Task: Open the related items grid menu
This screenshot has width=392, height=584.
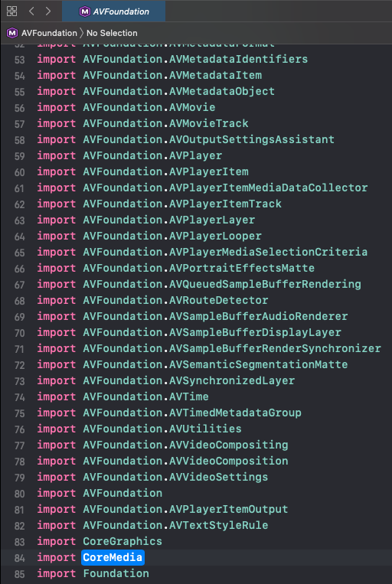Action: coord(12,11)
